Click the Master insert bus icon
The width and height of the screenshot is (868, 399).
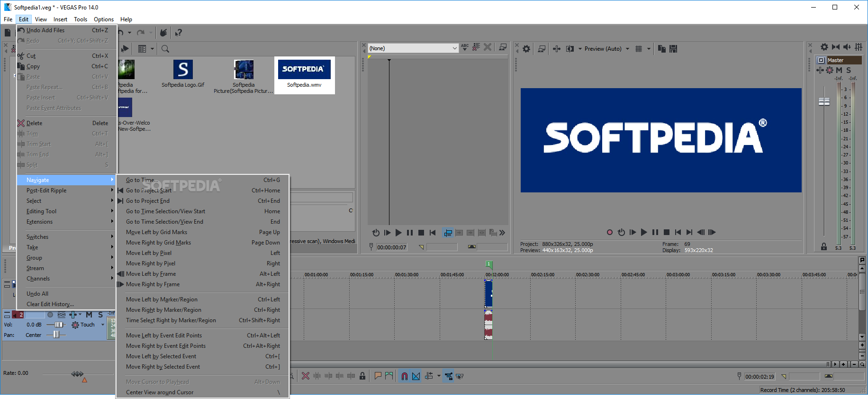pyautogui.click(x=820, y=70)
